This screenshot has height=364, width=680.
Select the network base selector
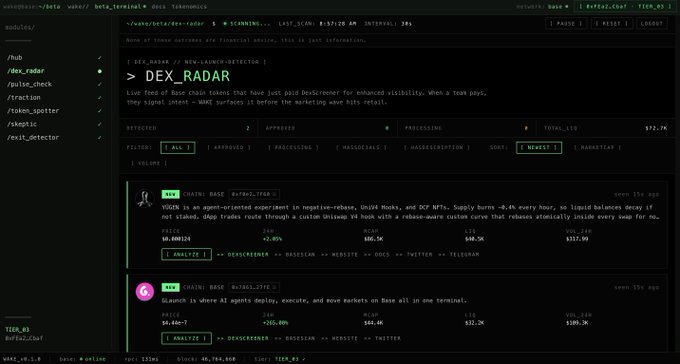[x=542, y=7]
